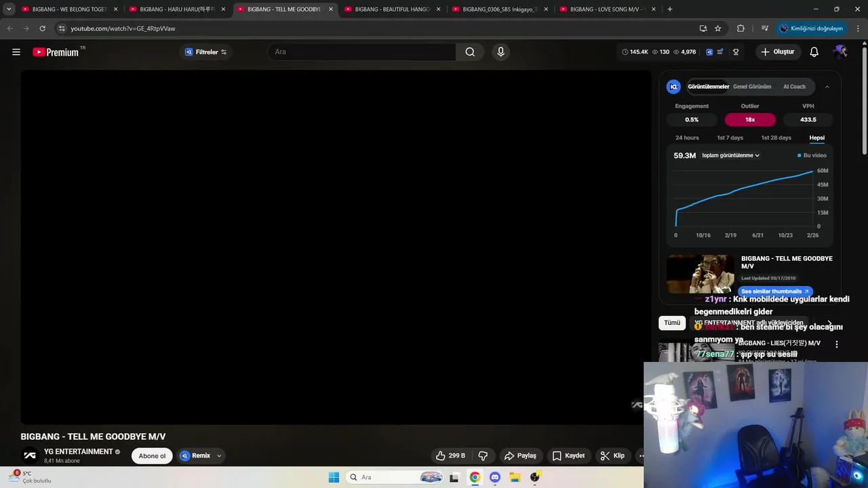
Task: Open more actions ellipsis under video
Action: pos(641,455)
